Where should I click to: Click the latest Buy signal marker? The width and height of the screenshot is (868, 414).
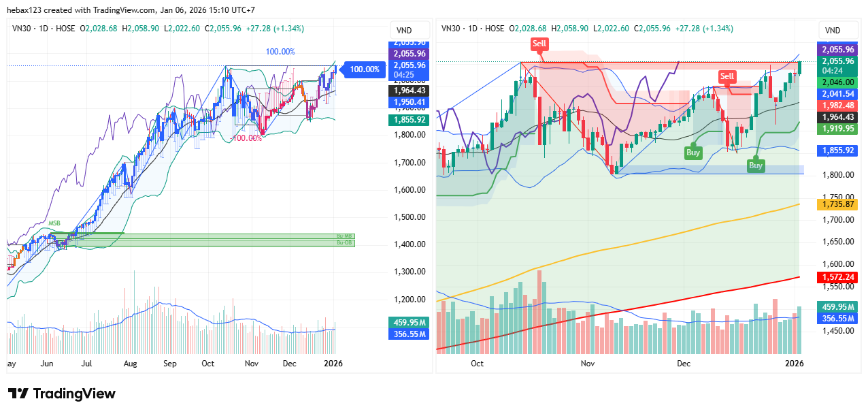click(756, 165)
